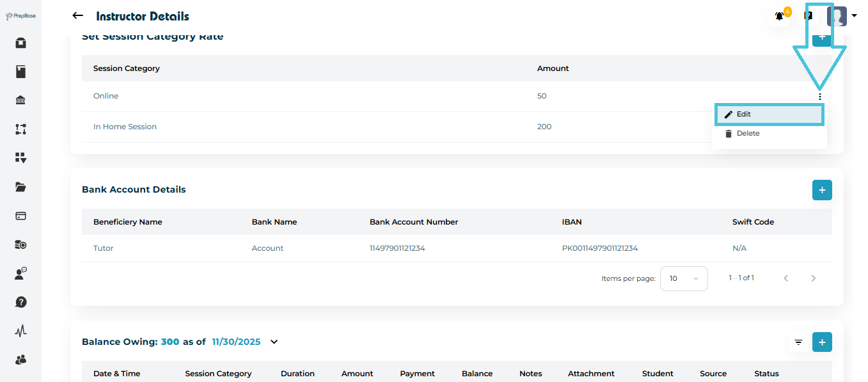The height and width of the screenshot is (382, 868).
Task: Click the back arrow beside Instructor Details
Action: (77, 16)
